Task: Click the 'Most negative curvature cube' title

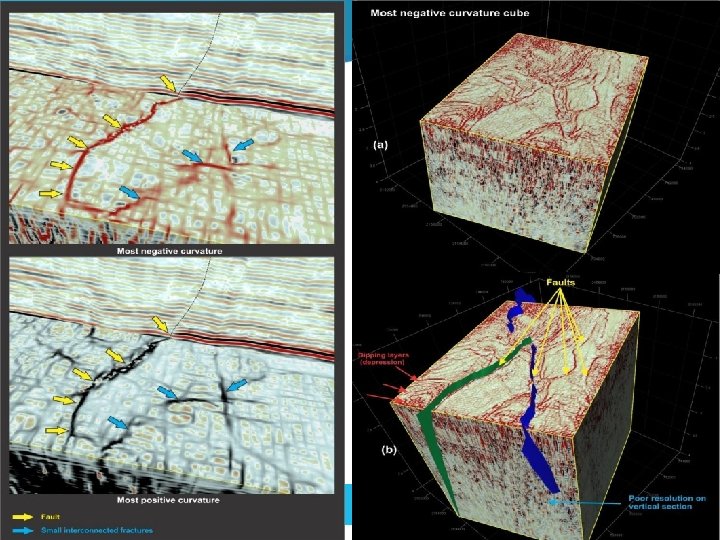Action: click(450, 13)
